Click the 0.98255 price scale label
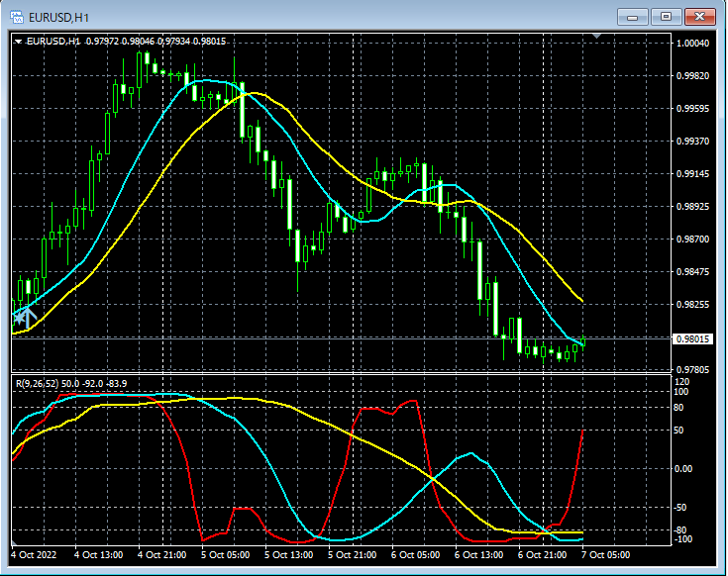 (692, 305)
